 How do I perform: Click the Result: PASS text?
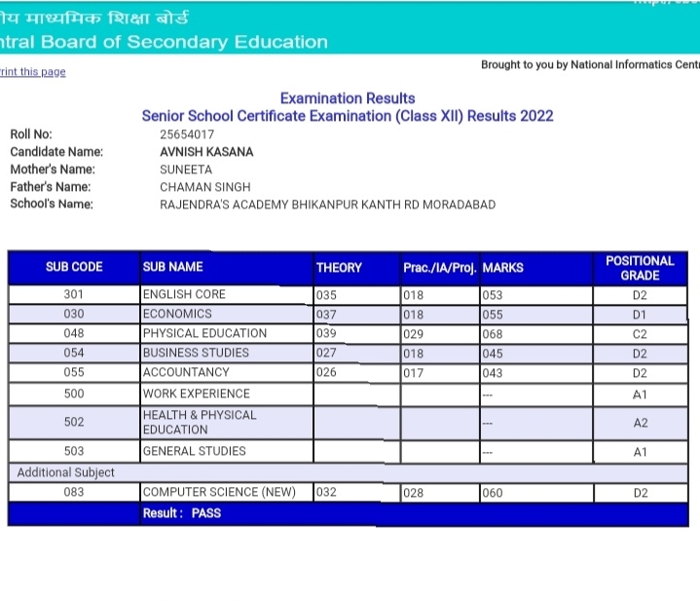182,513
